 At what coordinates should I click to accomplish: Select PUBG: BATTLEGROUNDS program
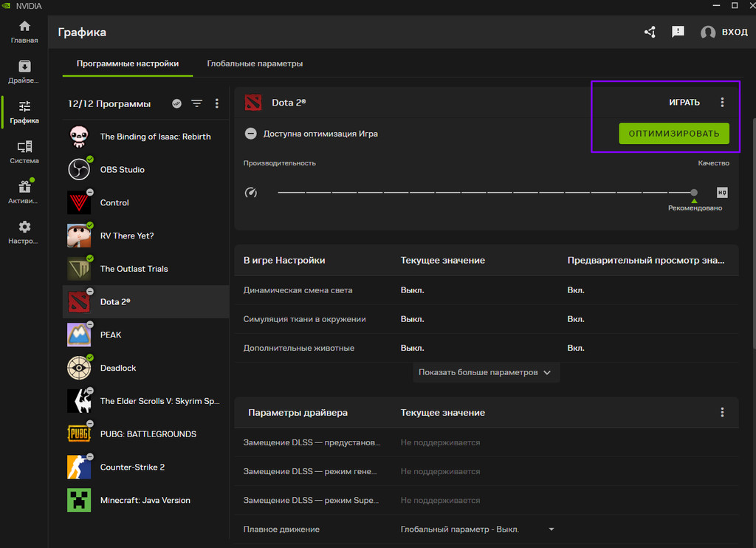tap(145, 434)
